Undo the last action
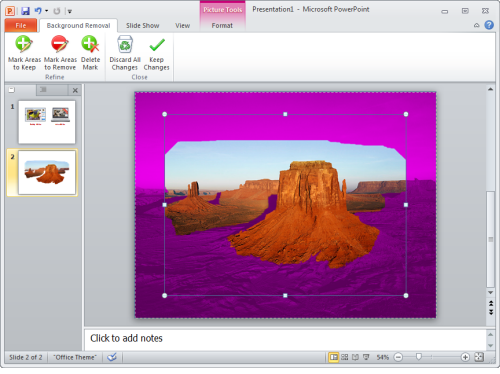This screenshot has height=374, width=500. (38, 11)
